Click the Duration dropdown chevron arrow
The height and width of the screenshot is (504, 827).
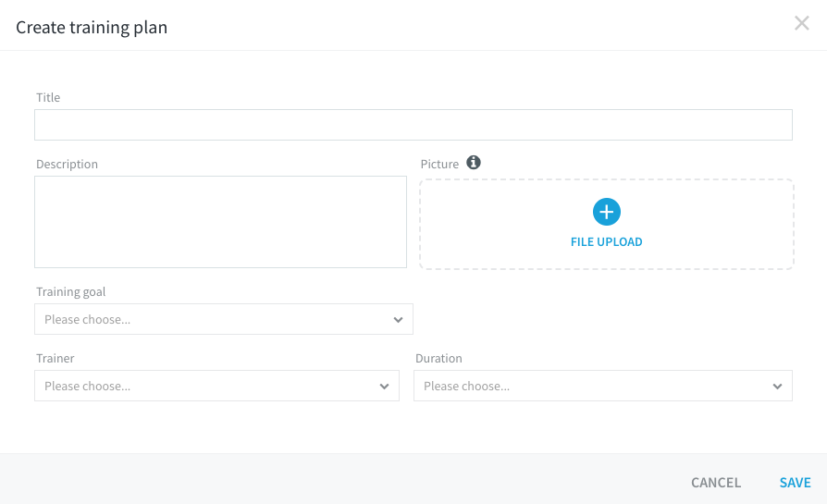coord(777,387)
